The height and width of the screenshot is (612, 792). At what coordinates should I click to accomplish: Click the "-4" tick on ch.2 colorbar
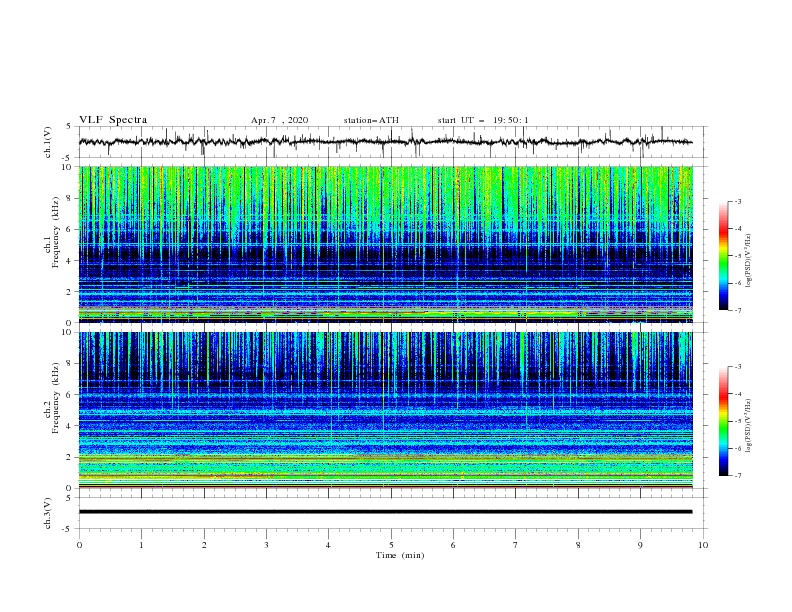click(x=737, y=394)
